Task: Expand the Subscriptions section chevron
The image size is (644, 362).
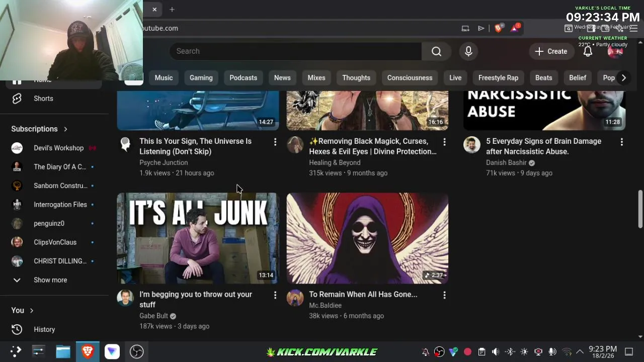Action: coord(65,129)
